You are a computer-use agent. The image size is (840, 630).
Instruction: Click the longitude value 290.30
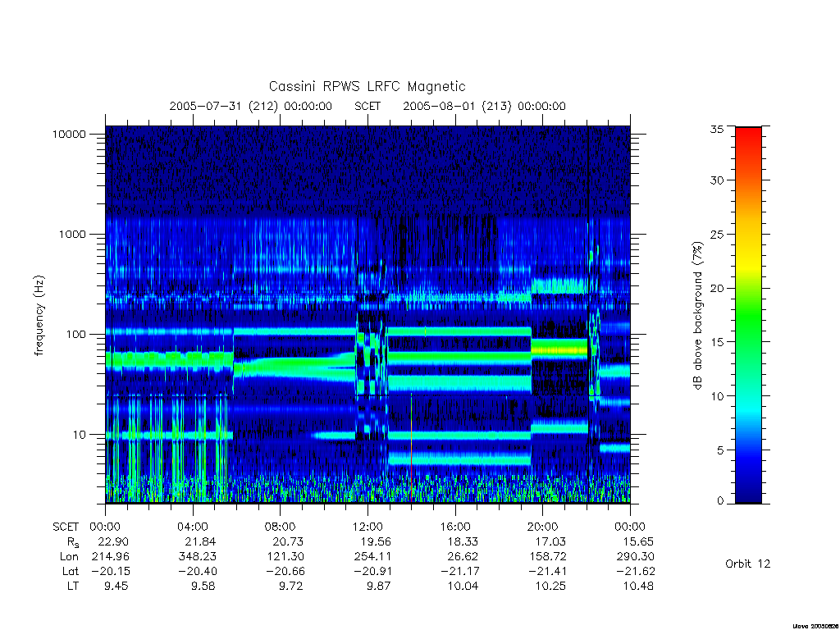click(x=635, y=557)
